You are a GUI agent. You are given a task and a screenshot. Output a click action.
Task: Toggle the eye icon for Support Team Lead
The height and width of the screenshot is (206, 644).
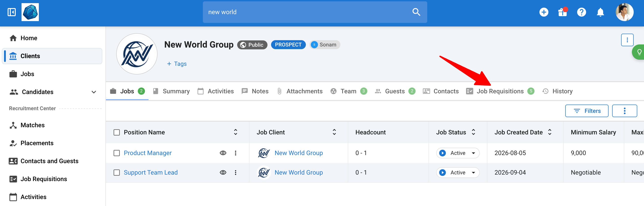point(223,173)
